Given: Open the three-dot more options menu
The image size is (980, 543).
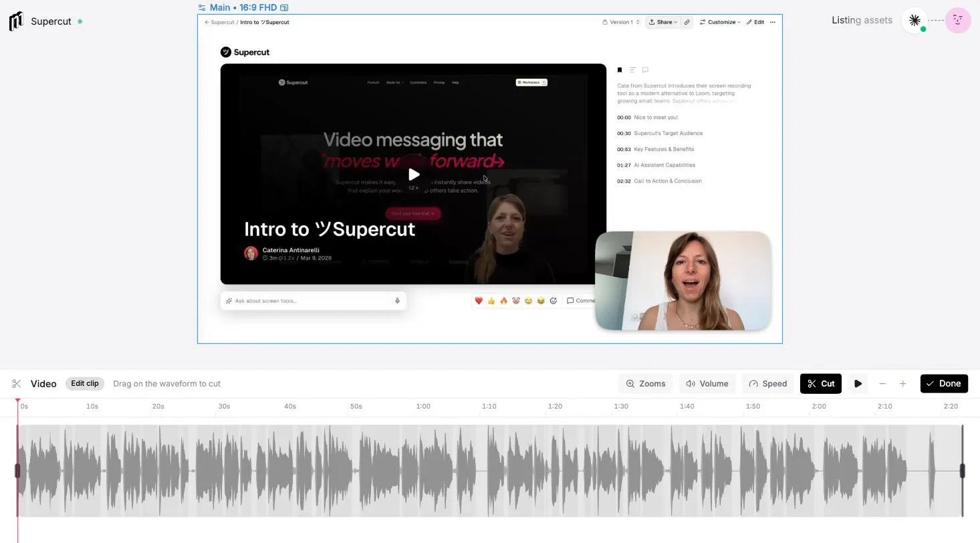Looking at the screenshot, I should tap(773, 22).
